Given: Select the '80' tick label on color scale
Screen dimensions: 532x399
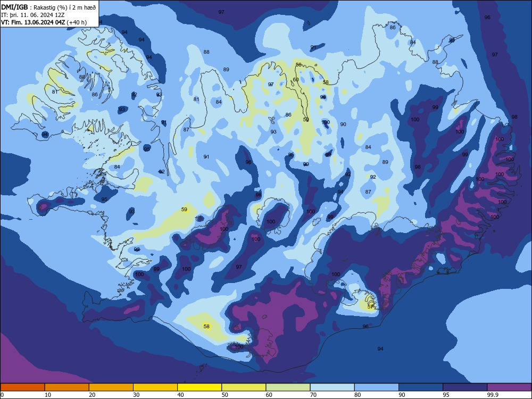Looking at the screenshot, I should click(358, 395).
